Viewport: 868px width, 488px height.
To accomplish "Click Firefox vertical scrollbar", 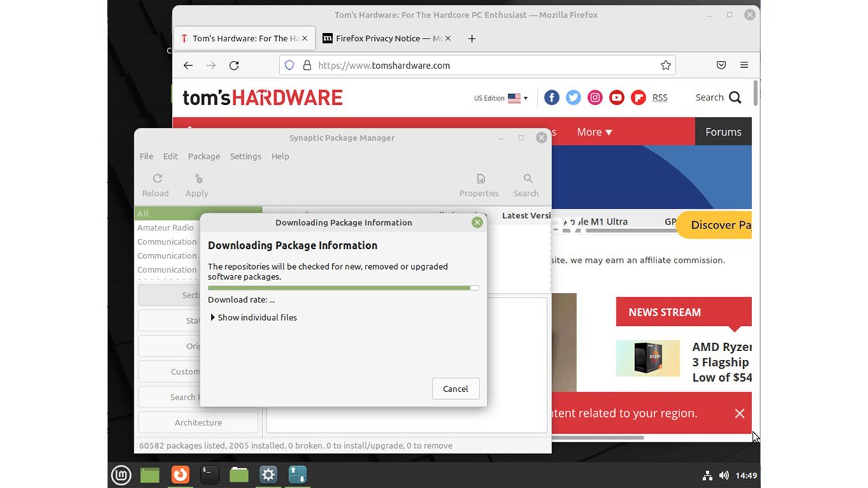I will [755, 93].
